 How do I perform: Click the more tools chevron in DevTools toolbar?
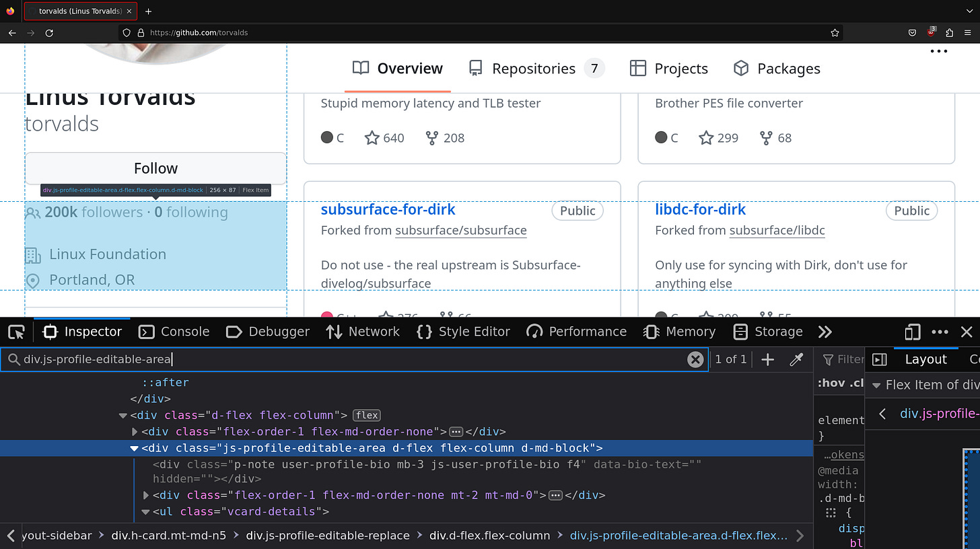point(825,331)
